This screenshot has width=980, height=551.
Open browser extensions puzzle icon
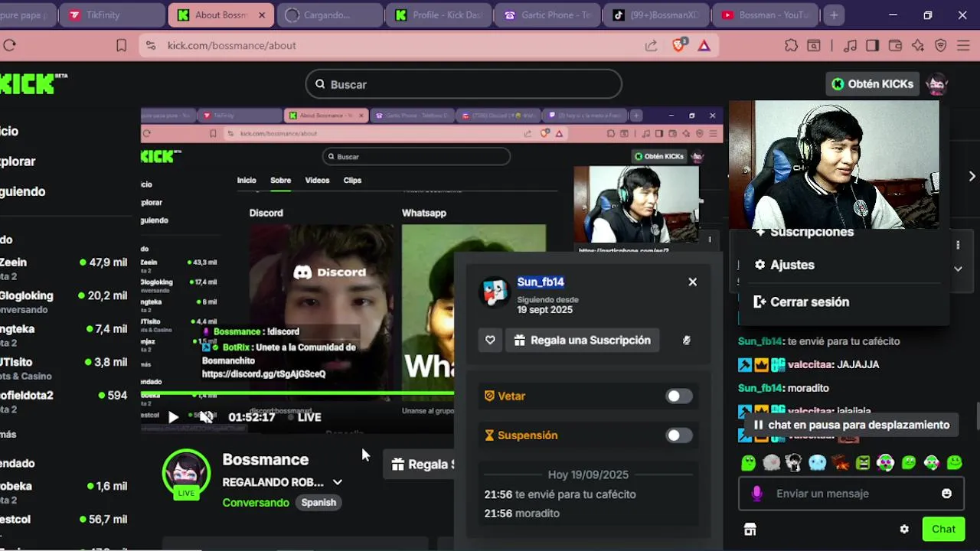pos(791,46)
